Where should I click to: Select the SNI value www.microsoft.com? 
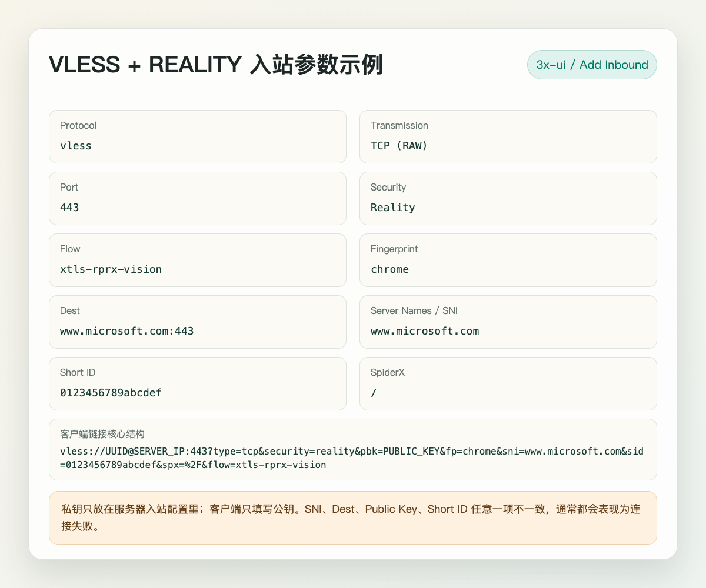click(425, 330)
